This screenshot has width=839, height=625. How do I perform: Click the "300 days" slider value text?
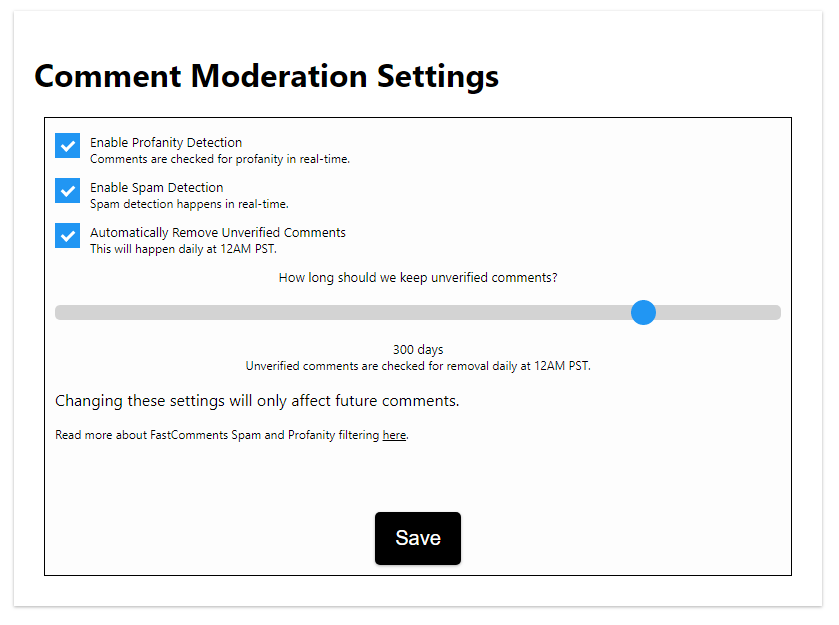coord(418,350)
